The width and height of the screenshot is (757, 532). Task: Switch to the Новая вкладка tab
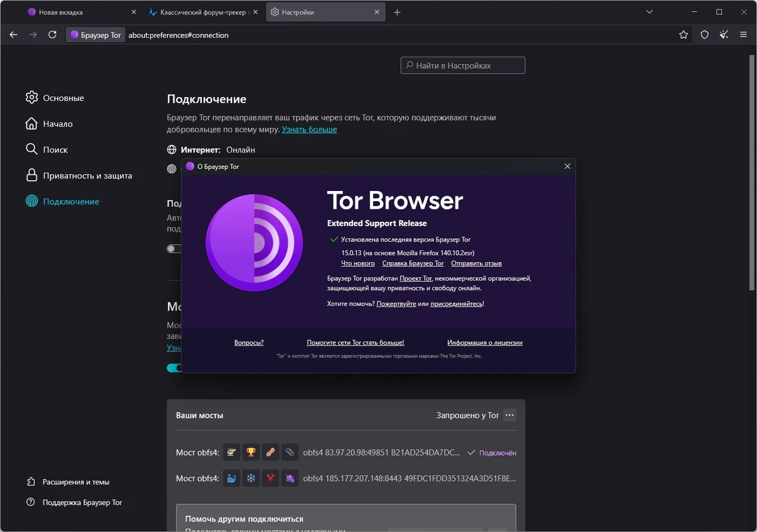coord(83,12)
